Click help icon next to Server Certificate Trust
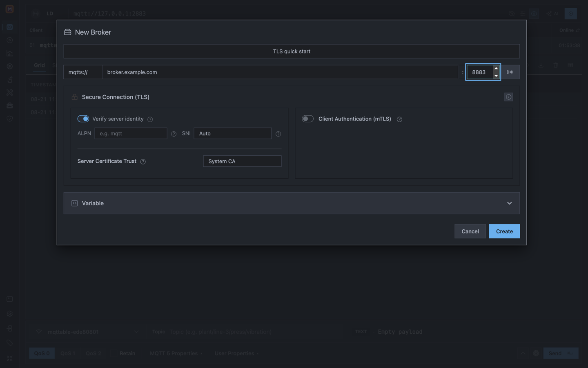Image resolution: width=588 pixels, height=368 pixels. pyautogui.click(x=143, y=162)
